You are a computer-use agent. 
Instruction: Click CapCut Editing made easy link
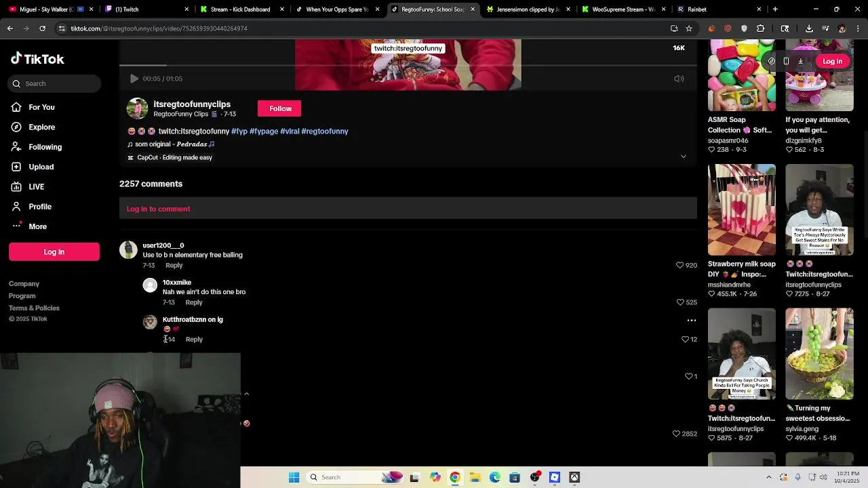[170, 157]
